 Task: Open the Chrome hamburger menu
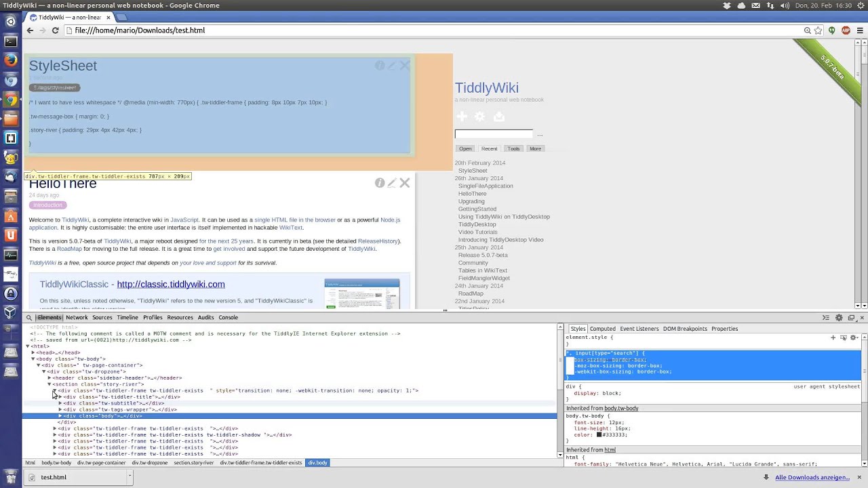click(860, 30)
